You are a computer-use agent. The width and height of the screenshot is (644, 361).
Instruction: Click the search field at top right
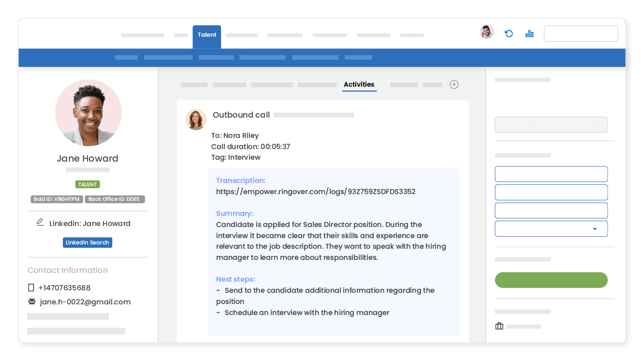[x=581, y=33]
